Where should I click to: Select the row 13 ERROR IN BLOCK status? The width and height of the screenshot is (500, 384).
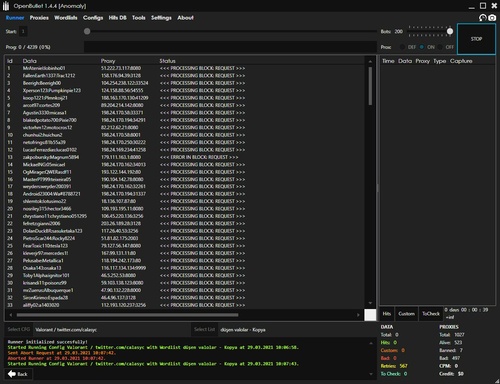(x=199, y=157)
